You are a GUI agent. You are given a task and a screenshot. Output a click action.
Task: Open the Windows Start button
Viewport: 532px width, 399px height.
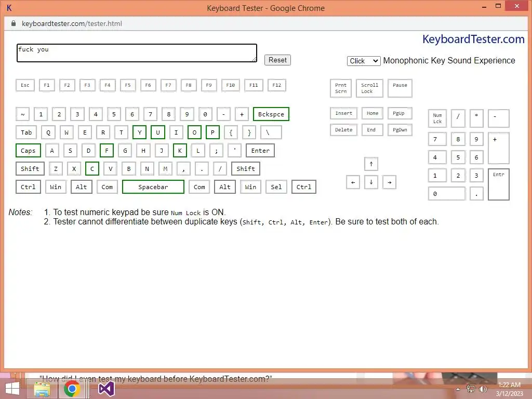tap(12, 389)
